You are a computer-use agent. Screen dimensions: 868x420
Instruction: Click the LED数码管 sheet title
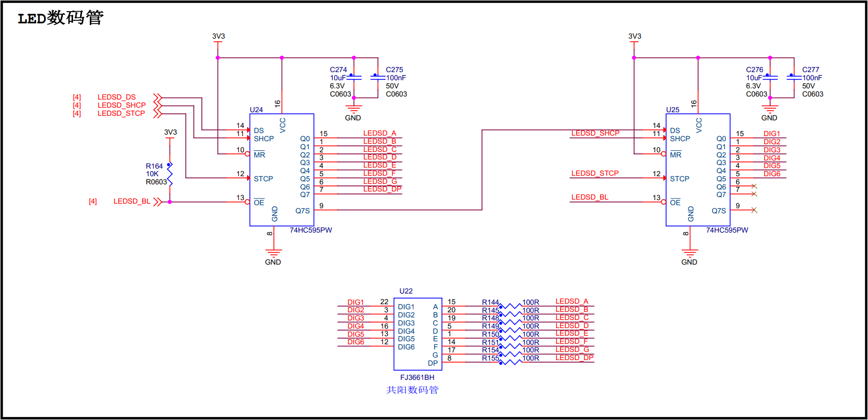[x=61, y=18]
